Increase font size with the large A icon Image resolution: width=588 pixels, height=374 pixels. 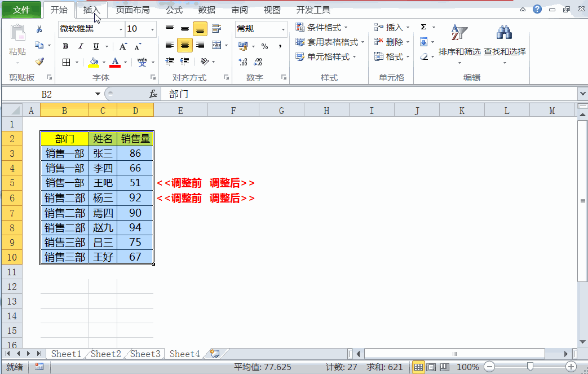123,46
